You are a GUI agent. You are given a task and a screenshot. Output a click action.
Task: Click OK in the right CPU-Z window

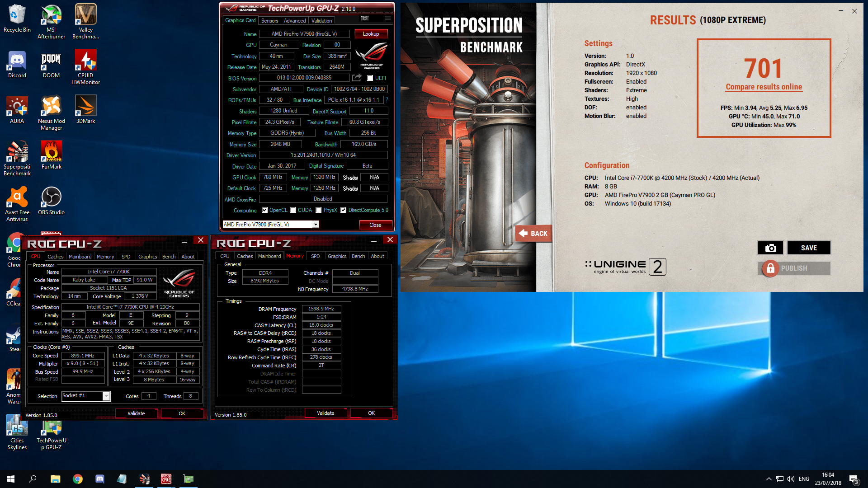pos(371,413)
